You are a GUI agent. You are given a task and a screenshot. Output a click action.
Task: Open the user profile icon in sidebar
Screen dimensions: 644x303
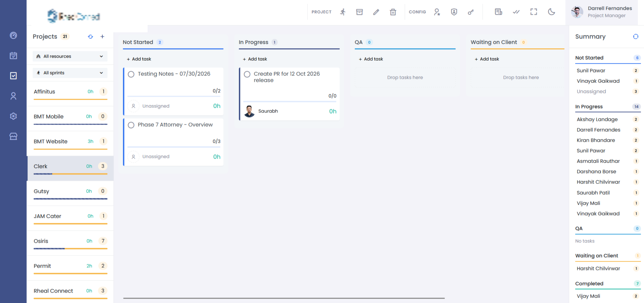13,96
